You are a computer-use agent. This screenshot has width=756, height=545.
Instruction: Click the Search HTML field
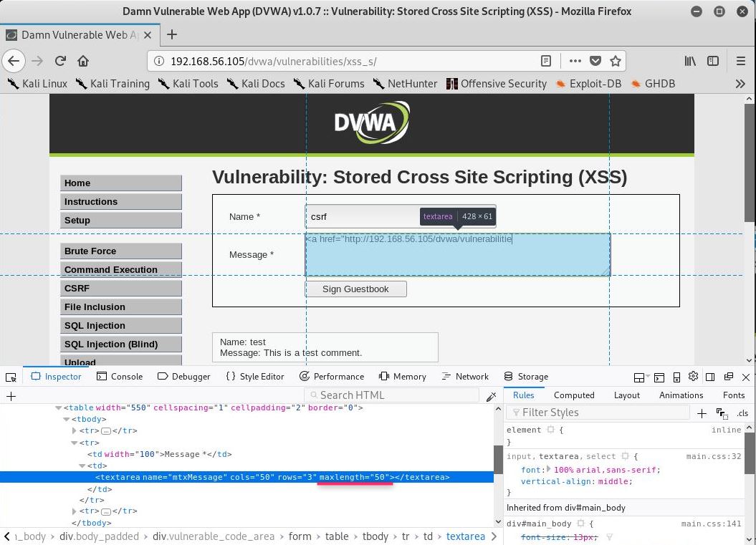tap(391, 395)
